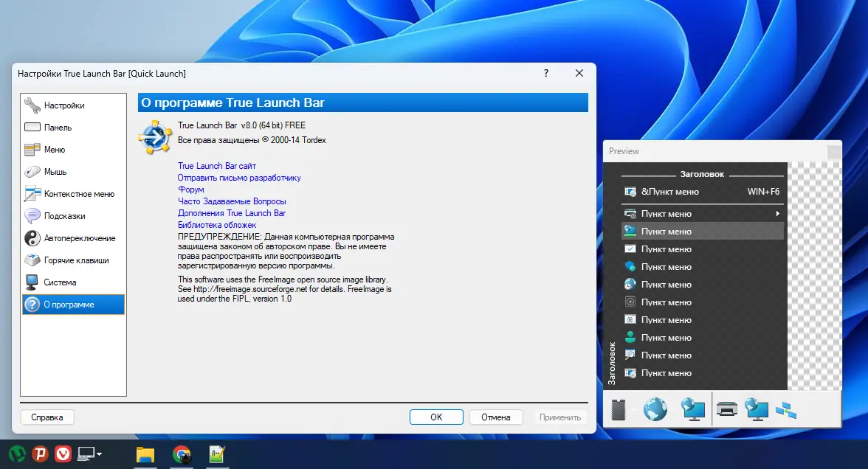Open Часто Задаваемые Вопросы link

point(232,201)
